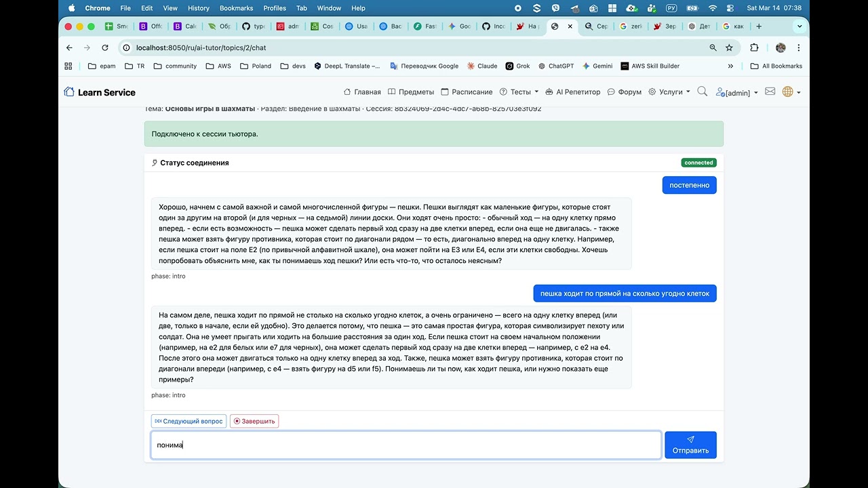Open the tab search dropdown arrow

[800, 26]
